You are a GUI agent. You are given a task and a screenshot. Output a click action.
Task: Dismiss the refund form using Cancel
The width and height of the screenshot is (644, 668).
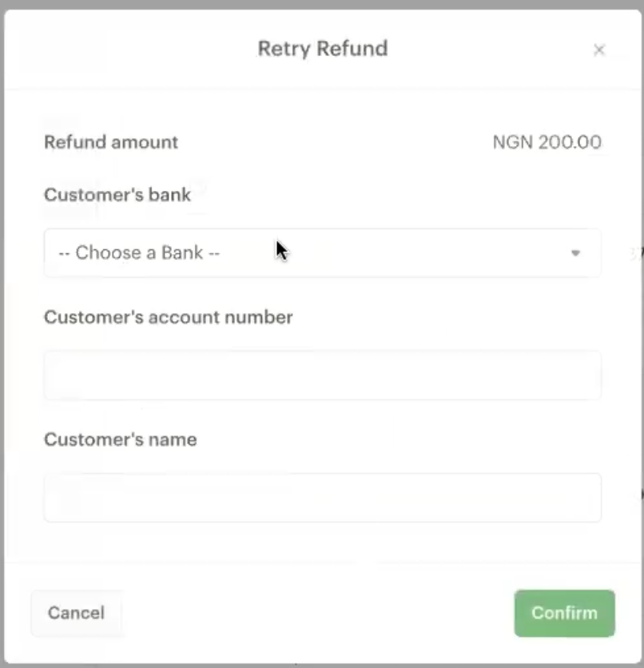click(76, 613)
